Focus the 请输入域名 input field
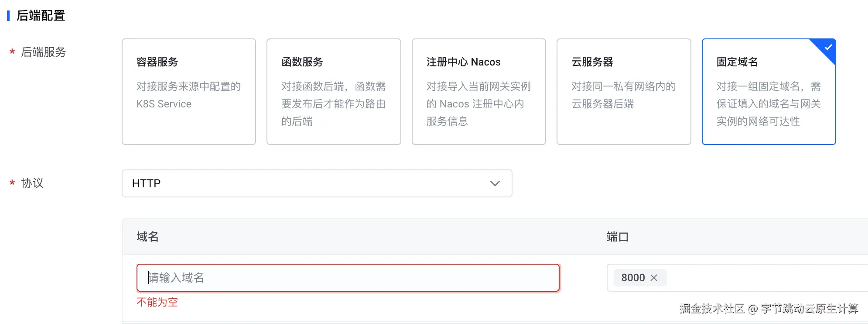This screenshot has width=868, height=324. (x=348, y=278)
